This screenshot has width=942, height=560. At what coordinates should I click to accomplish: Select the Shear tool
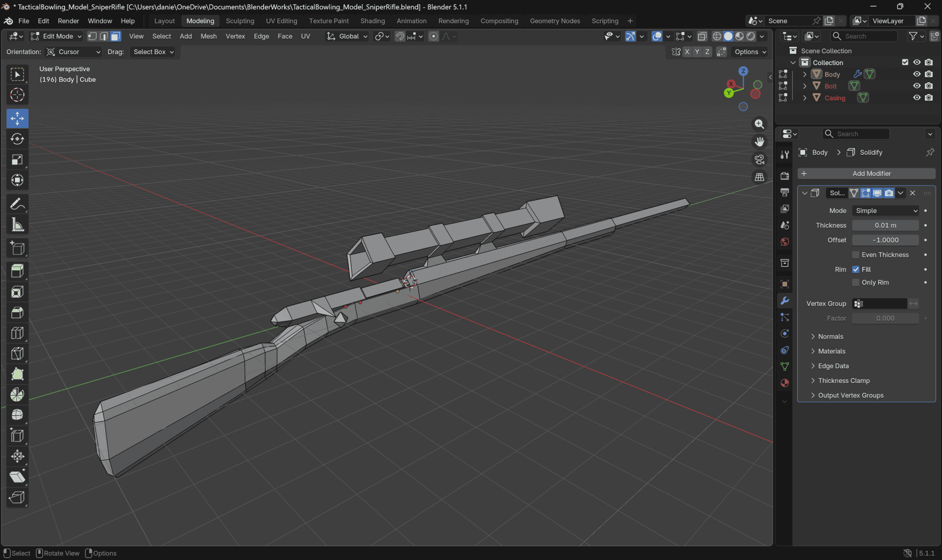tap(17, 477)
